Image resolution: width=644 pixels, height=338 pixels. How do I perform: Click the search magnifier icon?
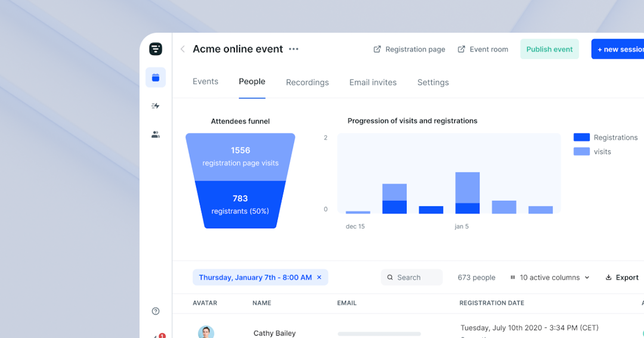(x=390, y=277)
